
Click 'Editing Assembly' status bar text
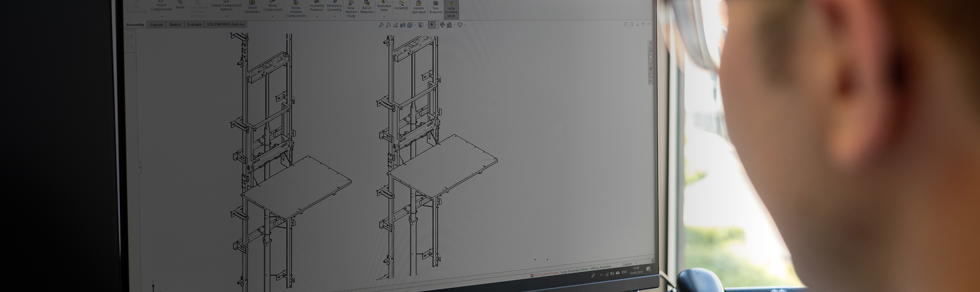[601, 267]
